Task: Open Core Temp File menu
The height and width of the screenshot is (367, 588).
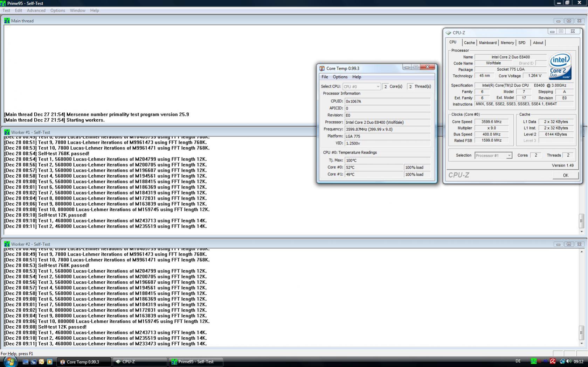Action: (325, 77)
